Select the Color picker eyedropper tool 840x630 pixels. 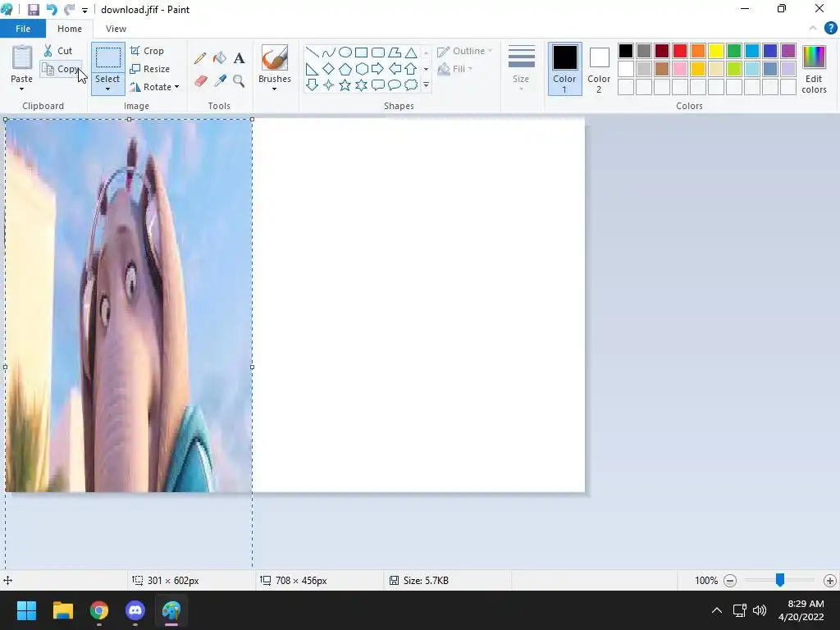click(x=220, y=81)
